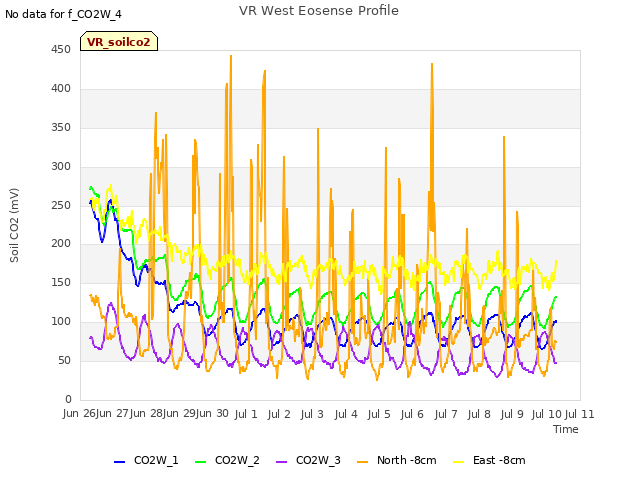Click the Jul 4 x-axis date label
The height and width of the screenshot is (480, 640).
(x=346, y=414)
